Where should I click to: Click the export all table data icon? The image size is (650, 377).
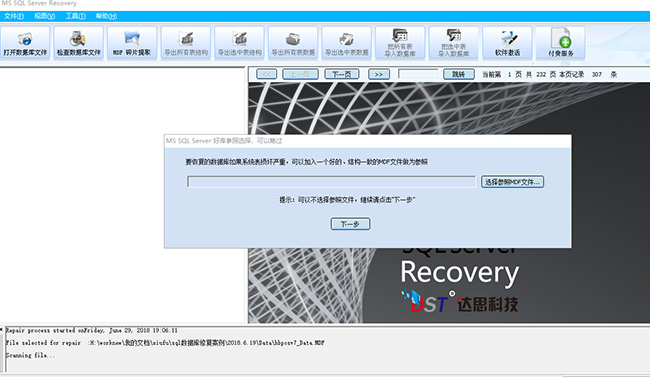tap(293, 43)
